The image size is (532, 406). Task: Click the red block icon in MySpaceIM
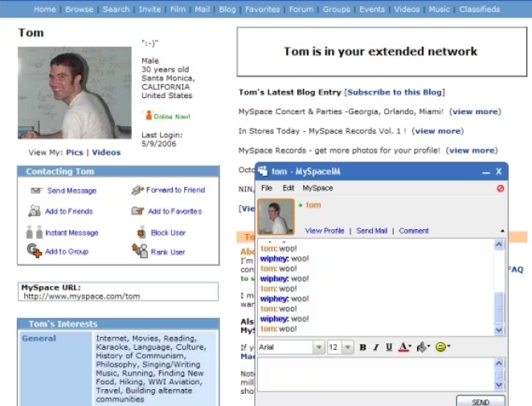click(501, 188)
